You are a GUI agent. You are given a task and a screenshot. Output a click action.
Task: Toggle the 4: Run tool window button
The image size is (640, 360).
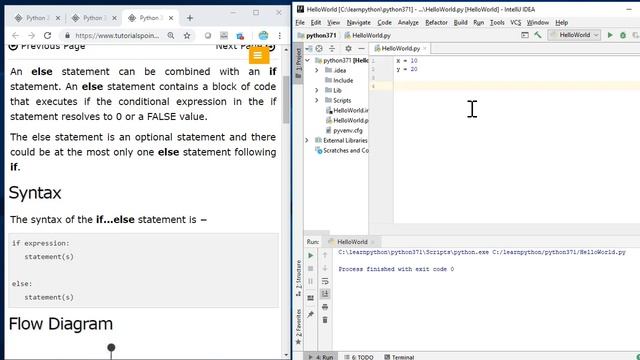(321, 357)
